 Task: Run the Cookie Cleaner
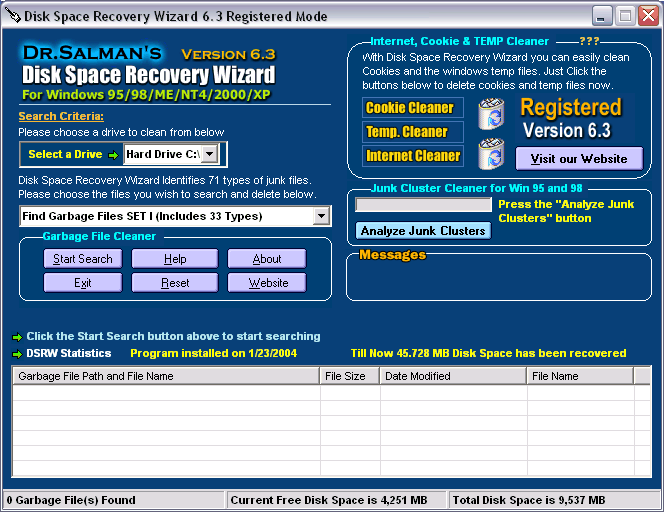pyautogui.click(x=413, y=108)
